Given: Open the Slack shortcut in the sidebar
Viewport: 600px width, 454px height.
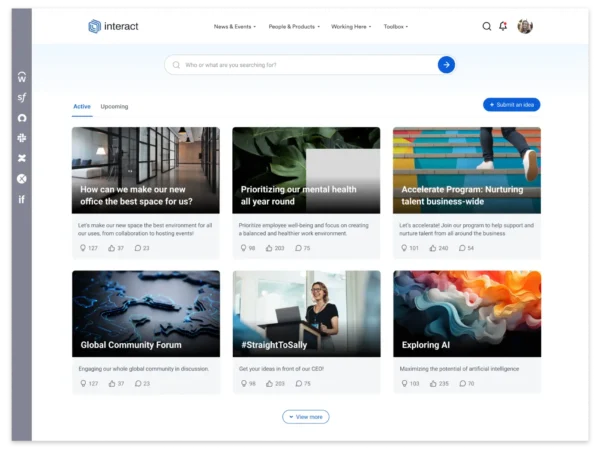Looking at the screenshot, I should pyautogui.click(x=22, y=138).
